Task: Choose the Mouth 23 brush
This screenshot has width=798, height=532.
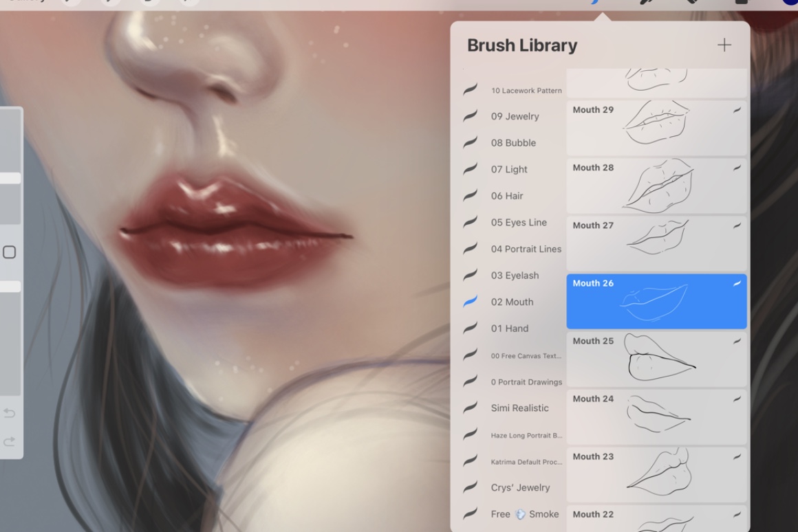Action: [656, 475]
